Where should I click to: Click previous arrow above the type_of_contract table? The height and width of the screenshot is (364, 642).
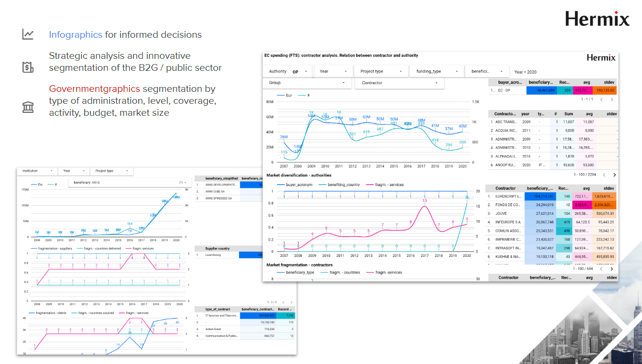pos(283,302)
